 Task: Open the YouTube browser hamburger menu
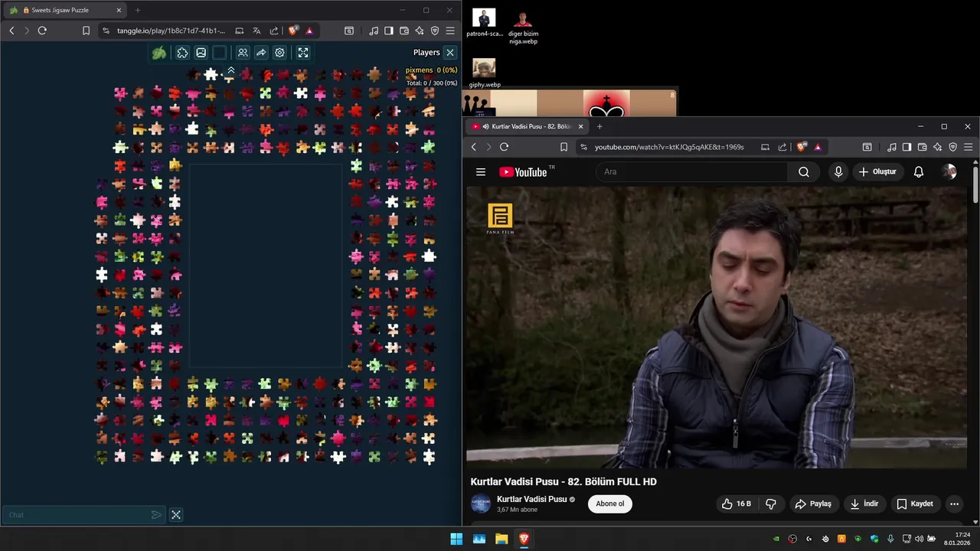tap(969, 147)
